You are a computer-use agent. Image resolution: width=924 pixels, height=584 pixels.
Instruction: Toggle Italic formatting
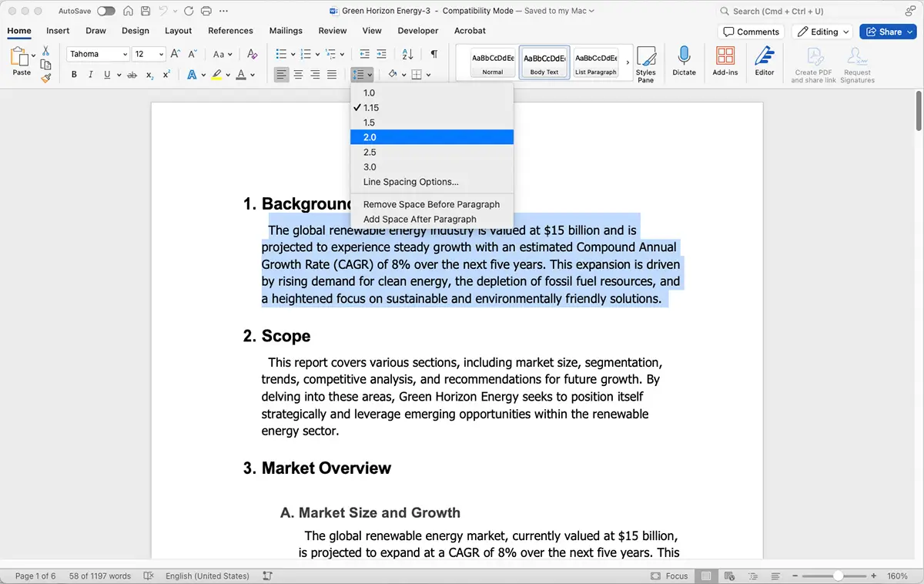[x=90, y=74]
